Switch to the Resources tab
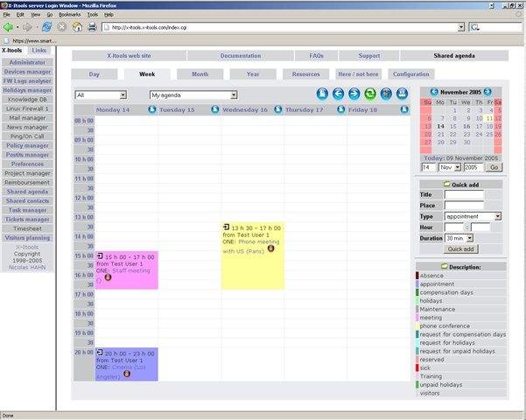Image resolution: width=526 pixels, height=420 pixels. (305, 74)
